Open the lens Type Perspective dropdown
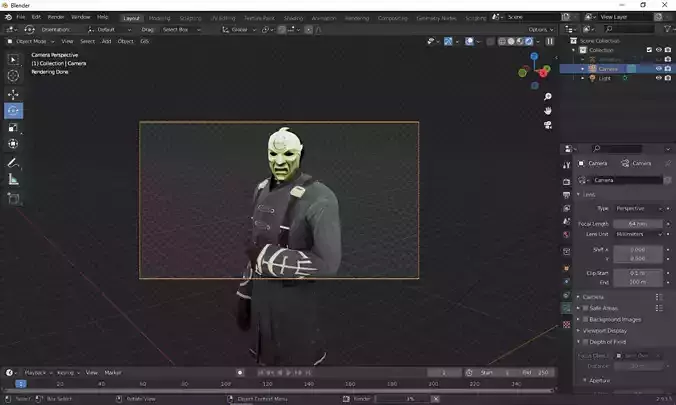This screenshot has height=405, width=676. (x=638, y=209)
